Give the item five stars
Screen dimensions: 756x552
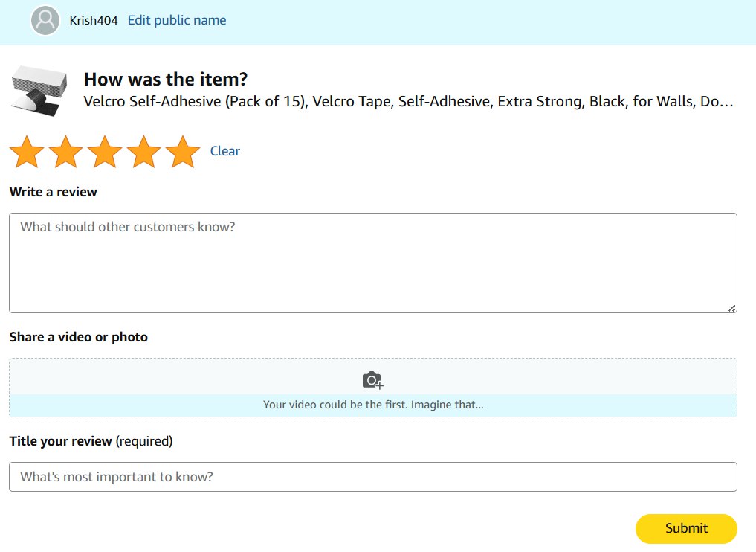tap(183, 152)
